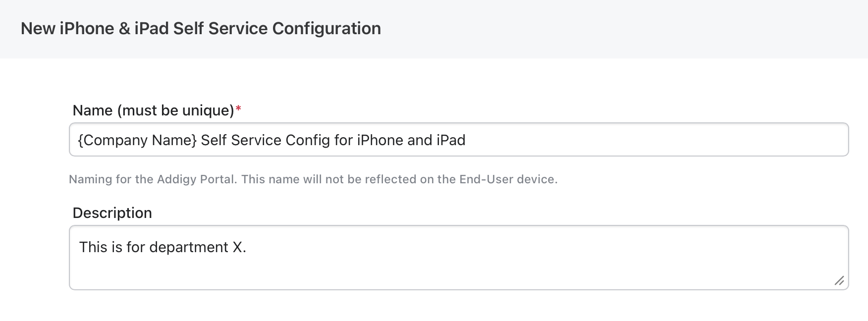Click 'department X' in the Description box
The height and width of the screenshot is (321, 868).
(195, 247)
